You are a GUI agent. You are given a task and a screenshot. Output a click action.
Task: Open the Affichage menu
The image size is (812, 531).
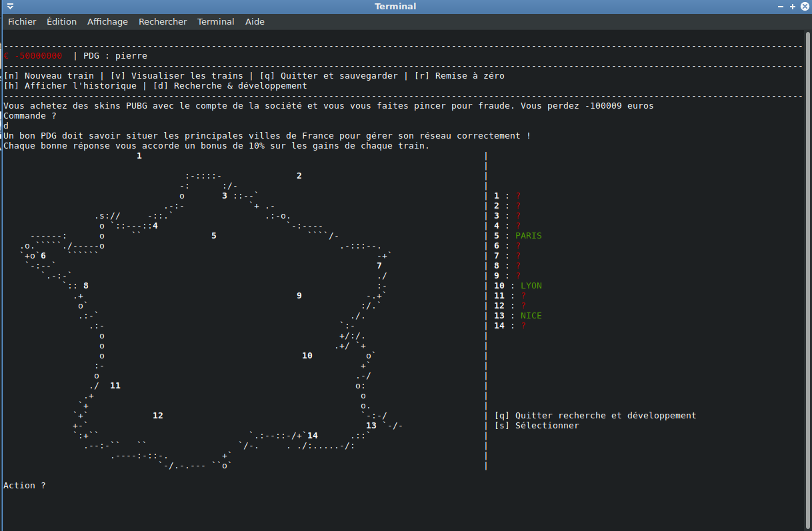[x=107, y=21]
